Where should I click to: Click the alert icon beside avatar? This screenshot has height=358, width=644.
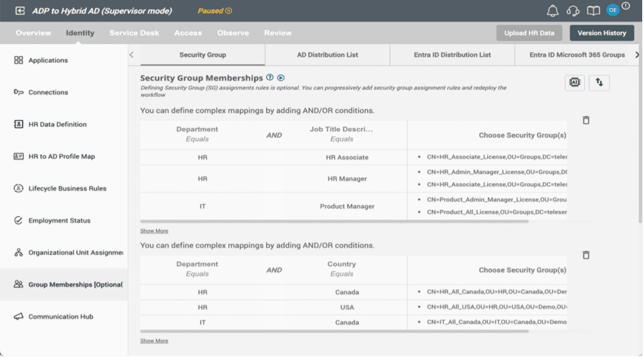pos(626,6)
